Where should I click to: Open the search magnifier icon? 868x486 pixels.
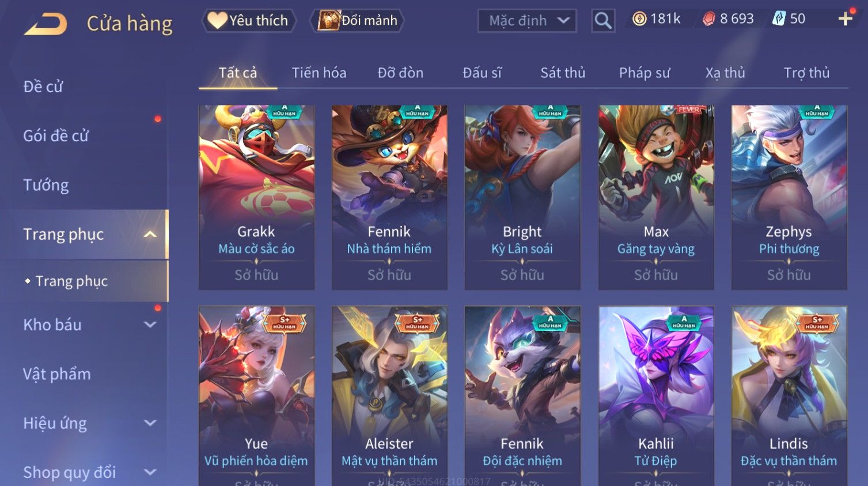pyautogui.click(x=602, y=21)
